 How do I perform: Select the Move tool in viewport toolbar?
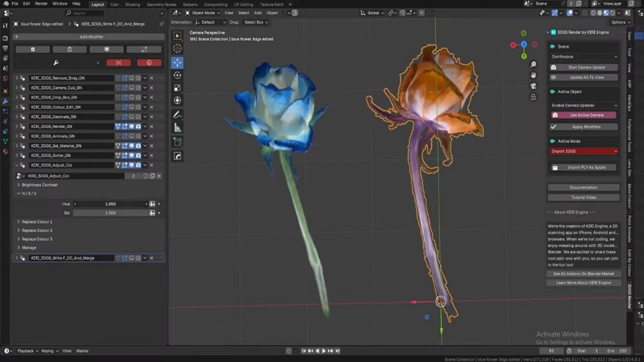tap(177, 62)
